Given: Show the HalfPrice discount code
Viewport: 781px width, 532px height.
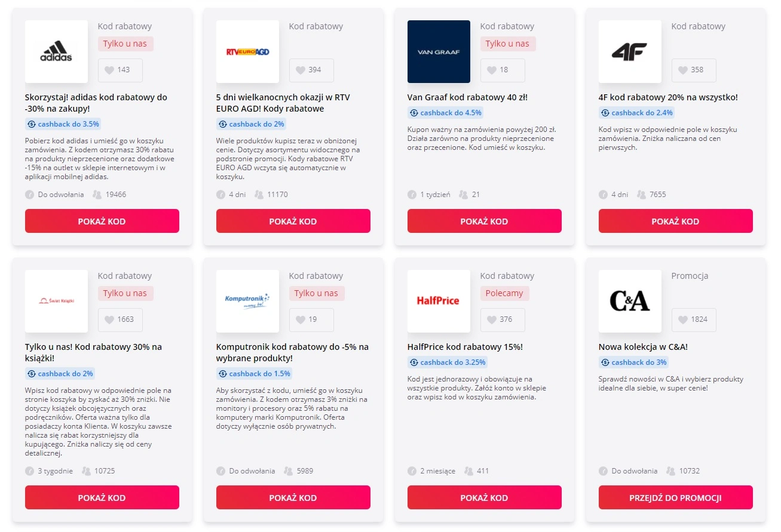Looking at the screenshot, I should coord(484,497).
